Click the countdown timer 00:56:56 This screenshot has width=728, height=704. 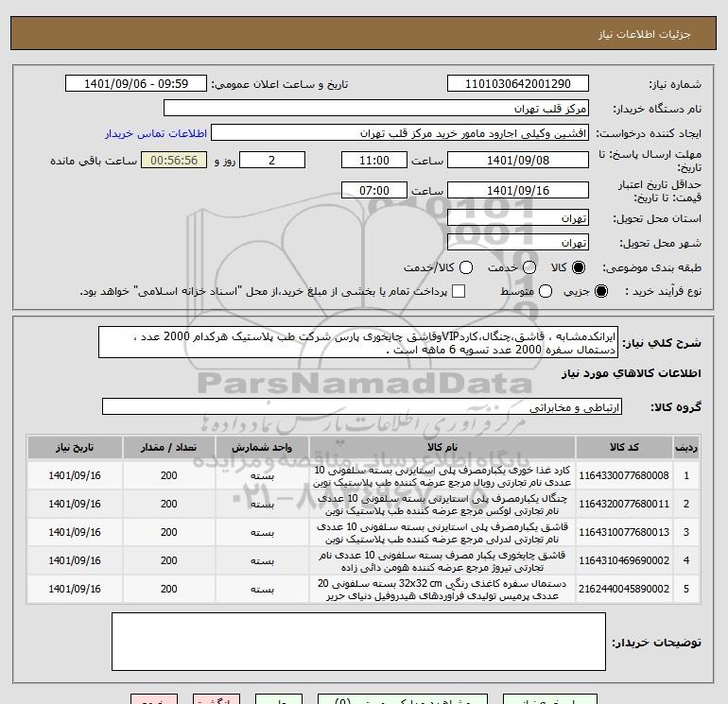(174, 160)
